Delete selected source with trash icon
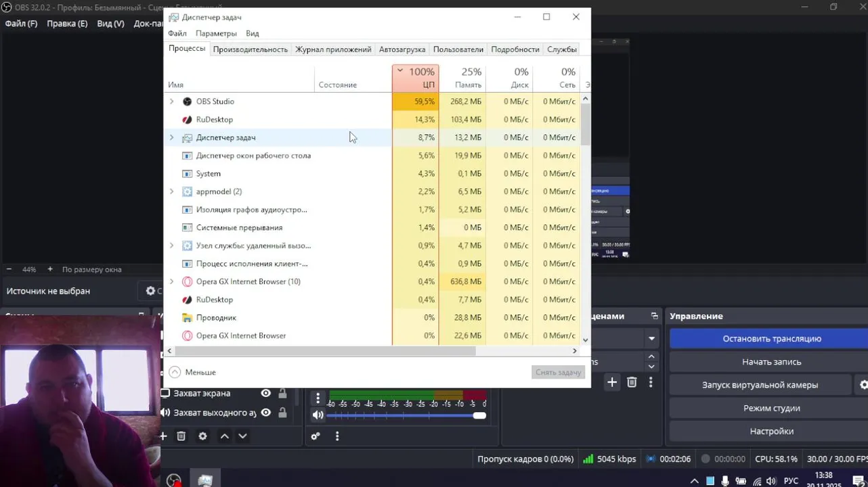Viewport: 868px width, 487px height. click(x=181, y=436)
